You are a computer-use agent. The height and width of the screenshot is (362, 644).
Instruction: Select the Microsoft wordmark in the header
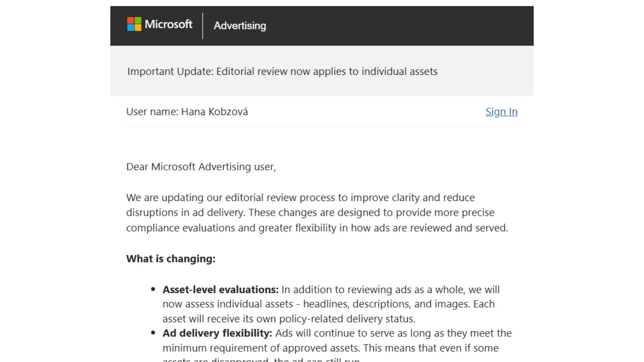click(168, 24)
